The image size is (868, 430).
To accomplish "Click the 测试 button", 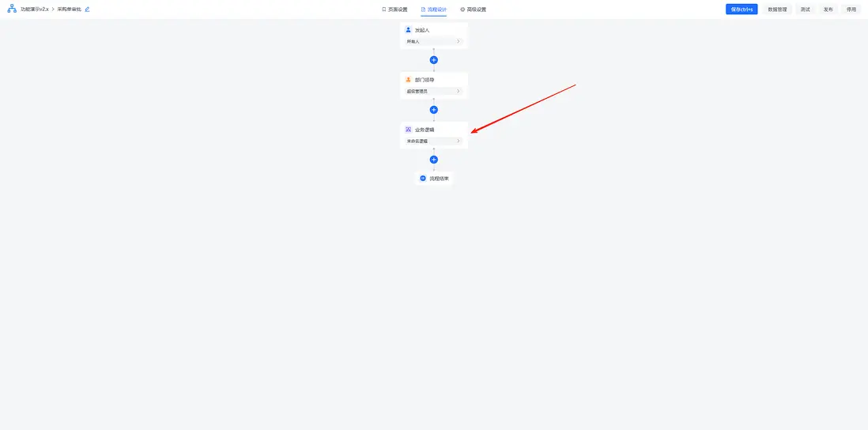I will pyautogui.click(x=805, y=9).
